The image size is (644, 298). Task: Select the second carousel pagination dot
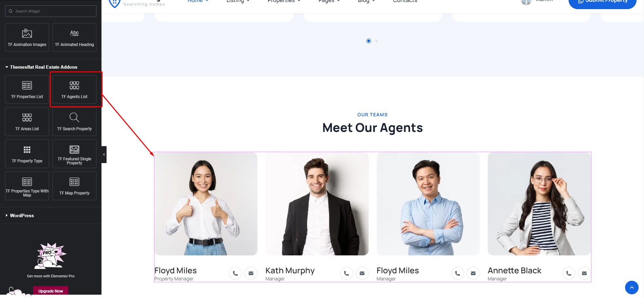click(376, 41)
